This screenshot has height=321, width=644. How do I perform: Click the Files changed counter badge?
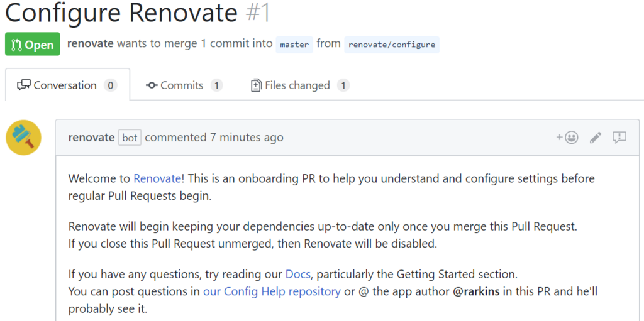(x=343, y=85)
